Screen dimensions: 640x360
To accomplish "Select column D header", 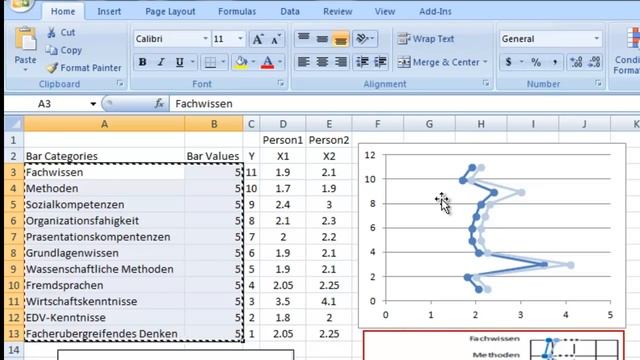I will click(x=283, y=124).
